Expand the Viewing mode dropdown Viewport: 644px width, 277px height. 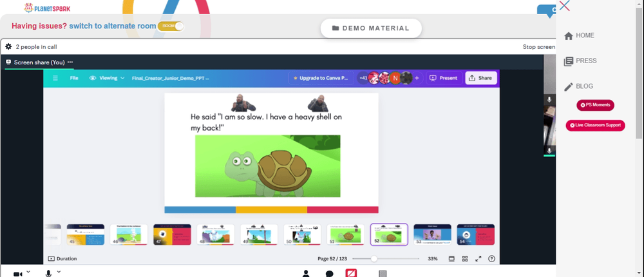coord(107,78)
